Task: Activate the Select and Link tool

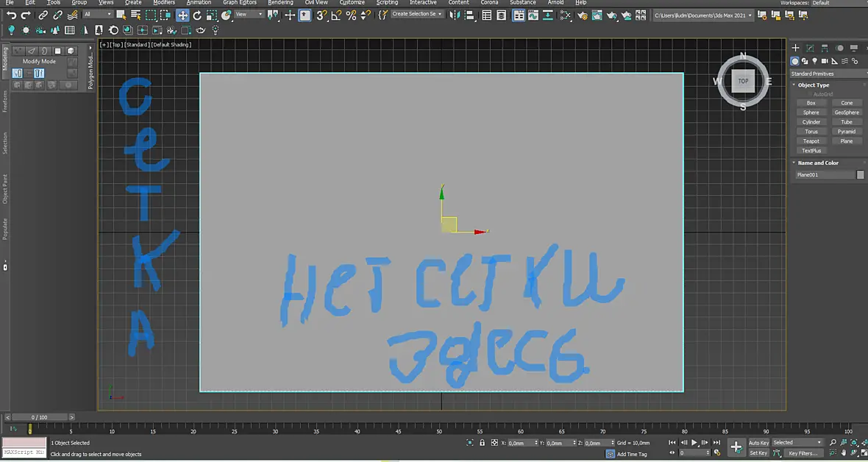Action: click(43, 15)
